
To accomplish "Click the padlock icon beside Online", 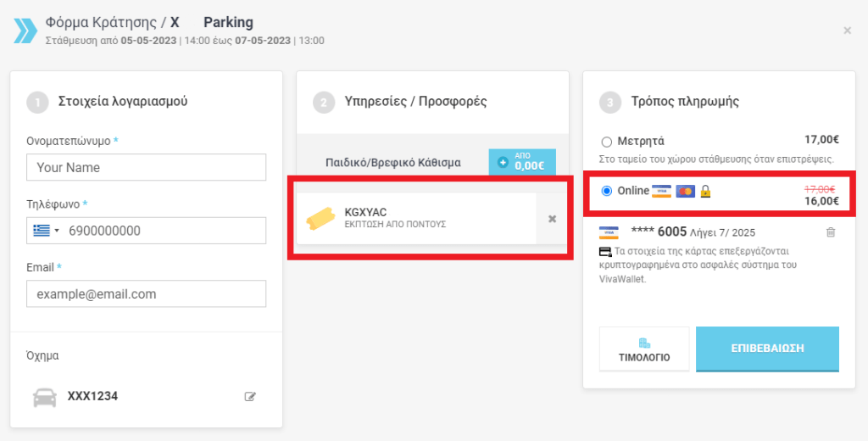I will click(705, 192).
